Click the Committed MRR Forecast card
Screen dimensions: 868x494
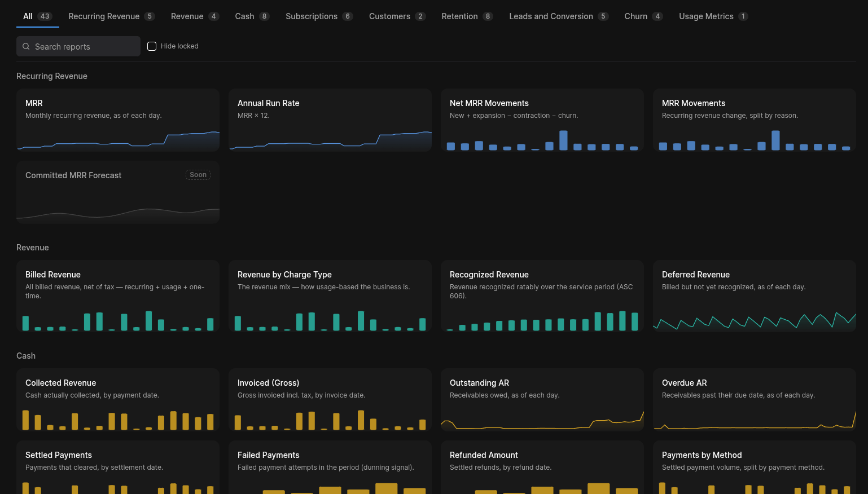coord(118,192)
